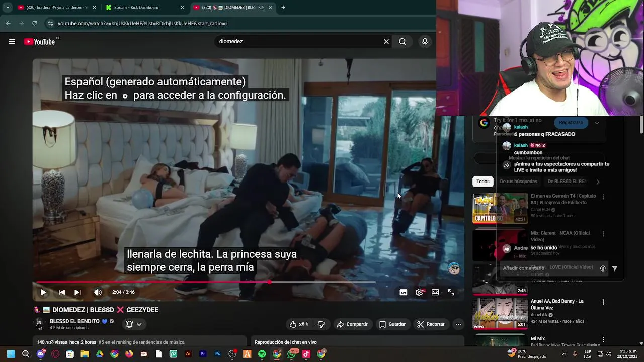Show hidden system tray icons
Screen dimensions: 644x362
[x=564, y=354]
